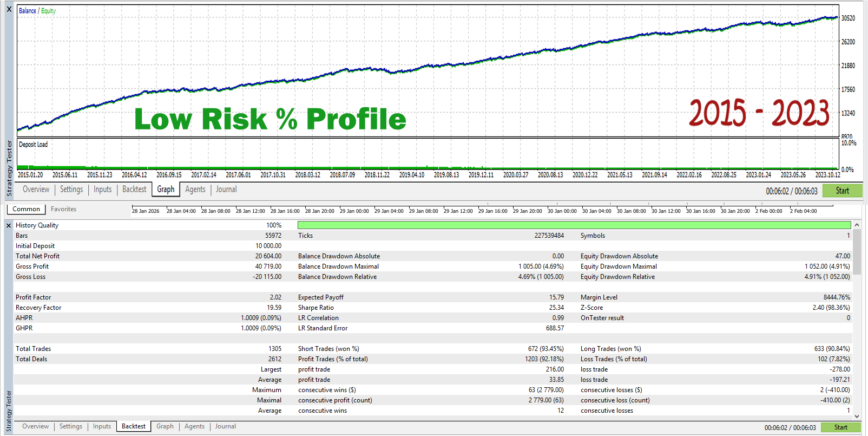View the Journal tab in upper panel
Image resolution: width=868 pixels, height=436 pixels.
[226, 190]
